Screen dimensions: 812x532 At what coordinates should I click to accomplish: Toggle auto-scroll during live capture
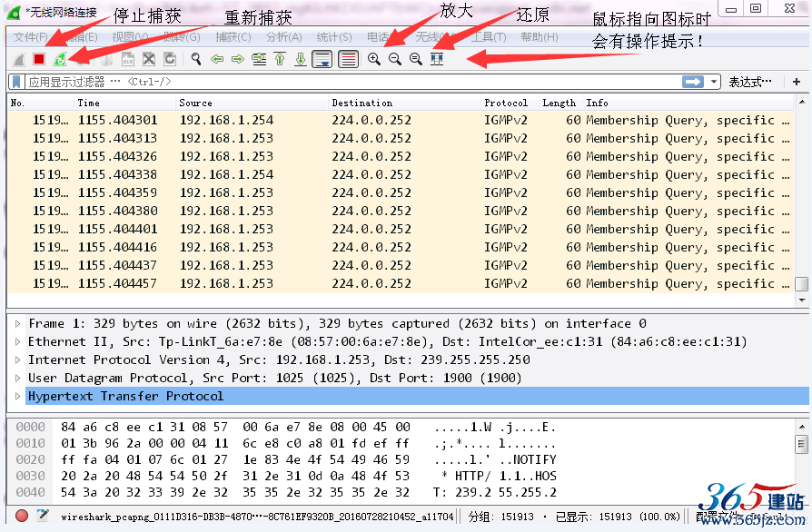click(322, 59)
